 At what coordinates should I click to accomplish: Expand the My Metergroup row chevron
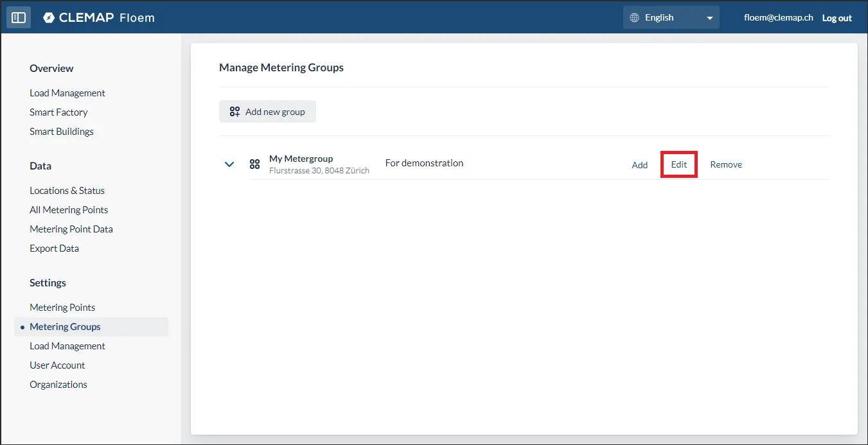[229, 164]
